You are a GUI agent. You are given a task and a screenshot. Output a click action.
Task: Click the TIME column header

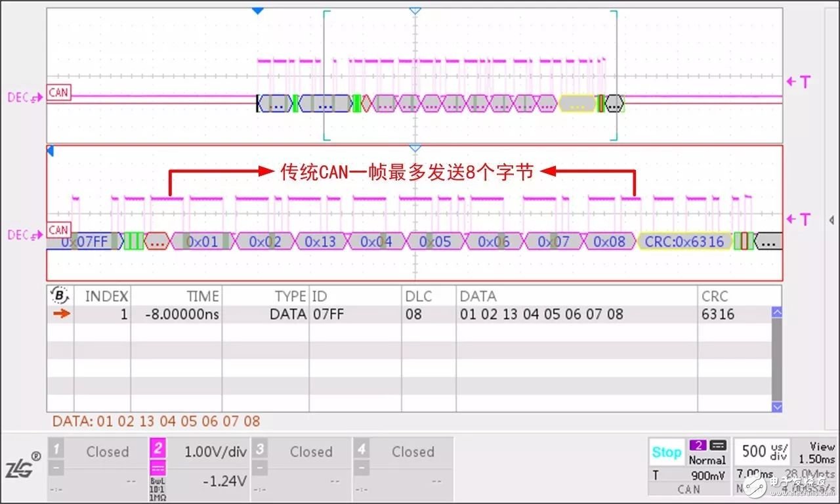click(202, 296)
